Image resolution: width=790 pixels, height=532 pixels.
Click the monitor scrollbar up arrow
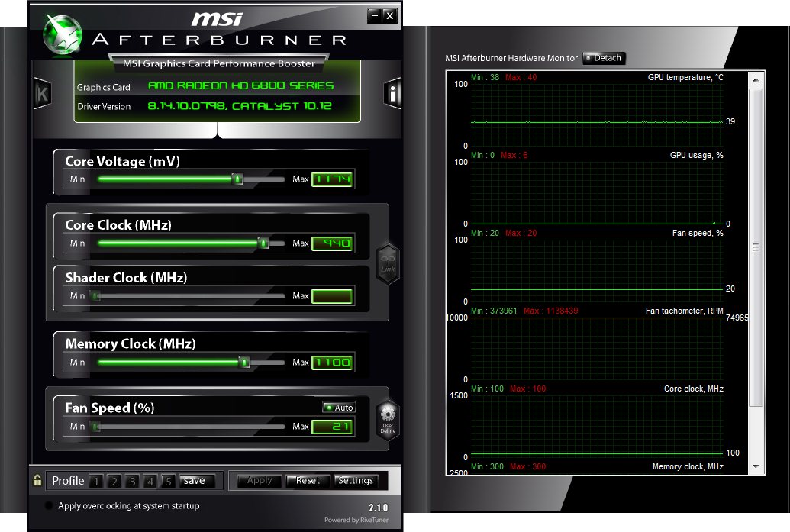[756, 79]
